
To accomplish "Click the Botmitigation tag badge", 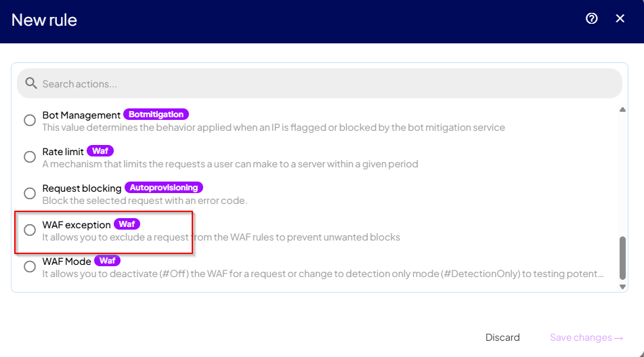I will 156,114.
